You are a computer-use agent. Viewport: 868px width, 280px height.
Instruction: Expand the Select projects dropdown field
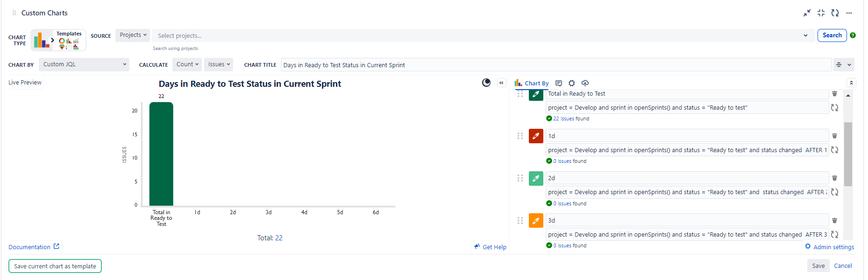[x=483, y=35]
